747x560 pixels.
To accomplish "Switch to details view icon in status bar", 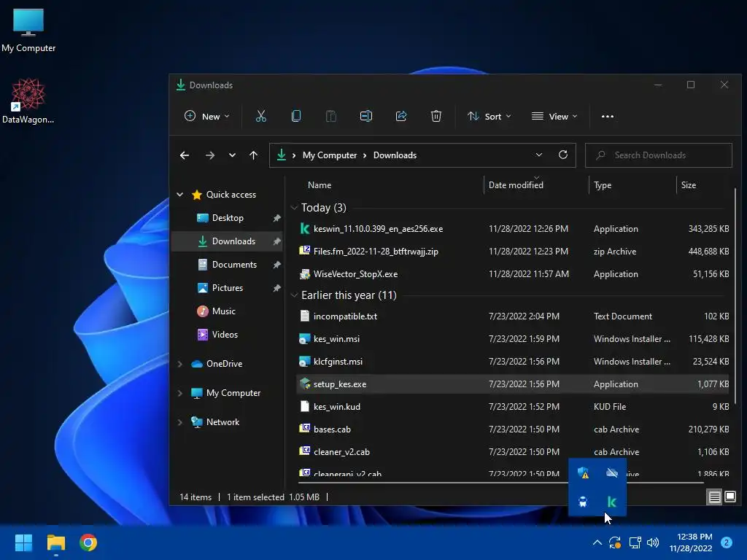I will (714, 497).
